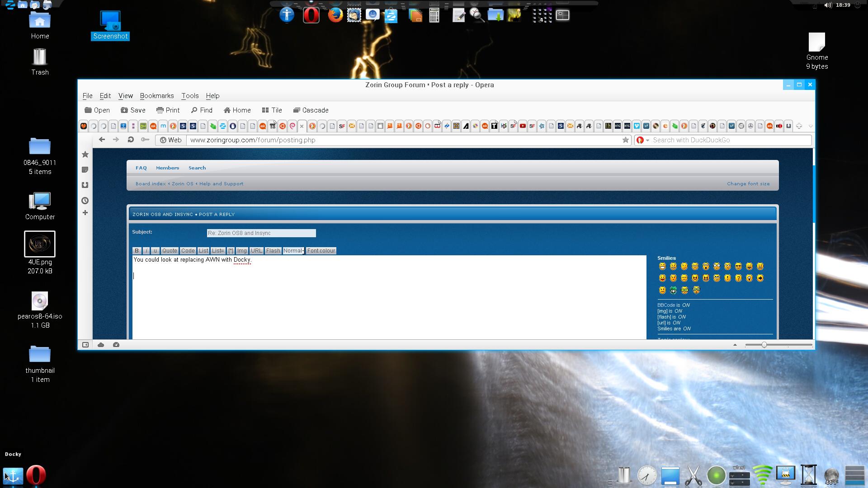Image resolution: width=868 pixels, height=488 pixels.
Task: Open the Font colour picker button
Action: tap(321, 251)
